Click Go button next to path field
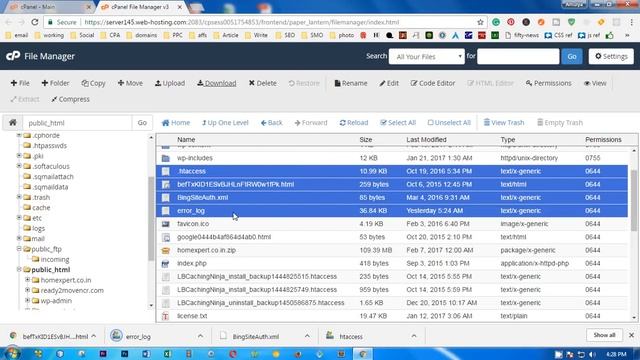The height and width of the screenshot is (360, 640). pos(142,122)
